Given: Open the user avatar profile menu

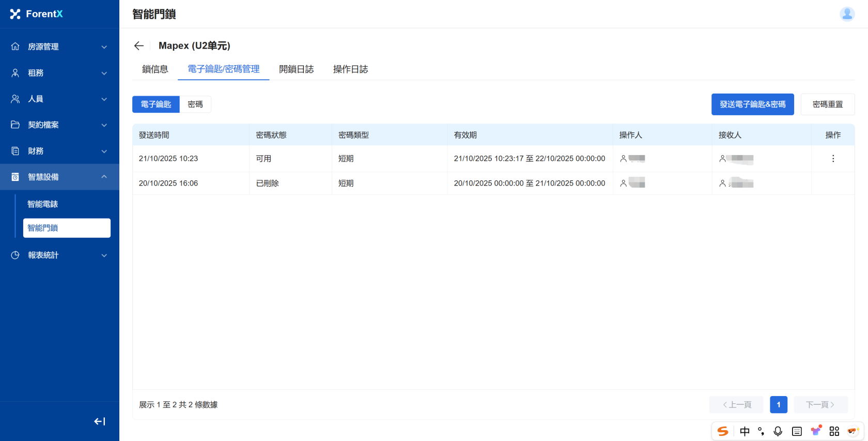Looking at the screenshot, I should point(847,14).
